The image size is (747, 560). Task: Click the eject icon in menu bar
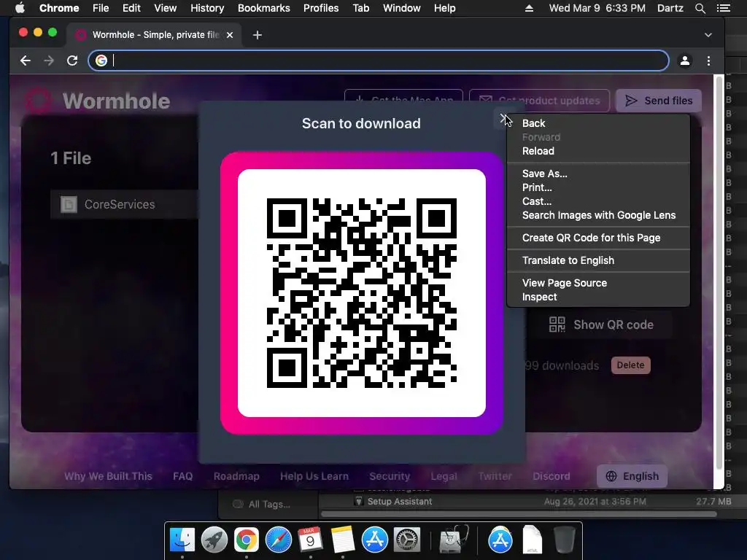(529, 8)
